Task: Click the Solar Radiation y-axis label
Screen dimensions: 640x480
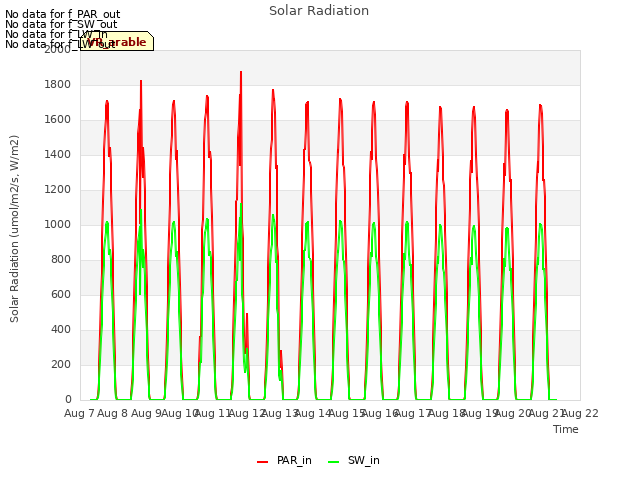Action: 14,229
